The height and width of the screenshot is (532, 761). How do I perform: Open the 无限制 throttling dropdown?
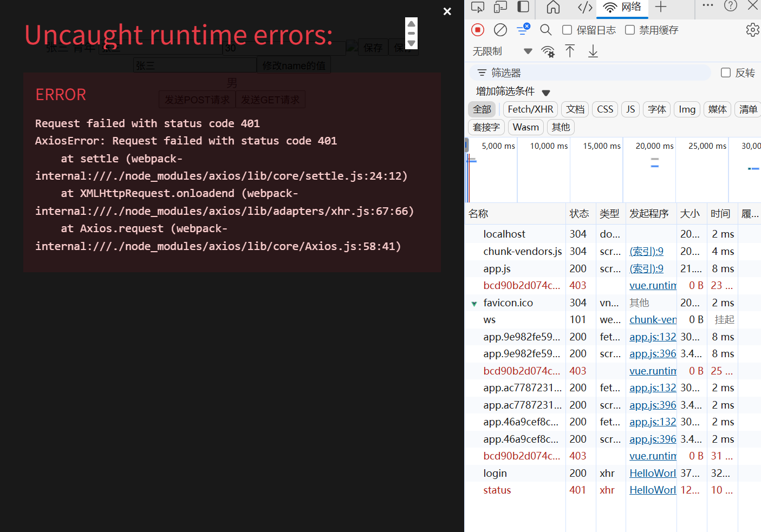[502, 51]
